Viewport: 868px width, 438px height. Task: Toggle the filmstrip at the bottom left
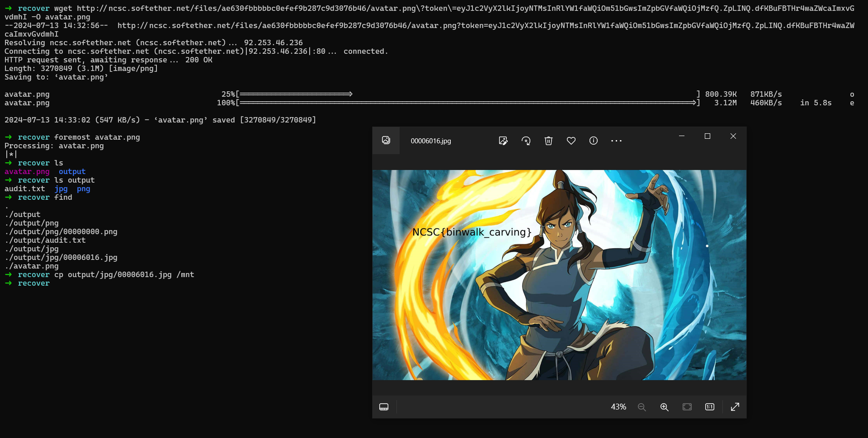(384, 407)
